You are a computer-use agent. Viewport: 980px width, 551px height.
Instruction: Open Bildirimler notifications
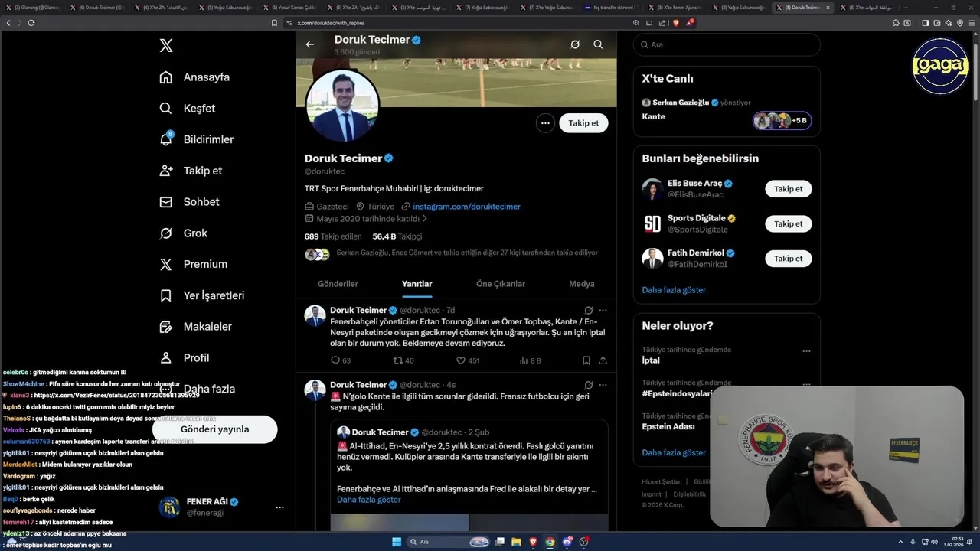coord(196,139)
